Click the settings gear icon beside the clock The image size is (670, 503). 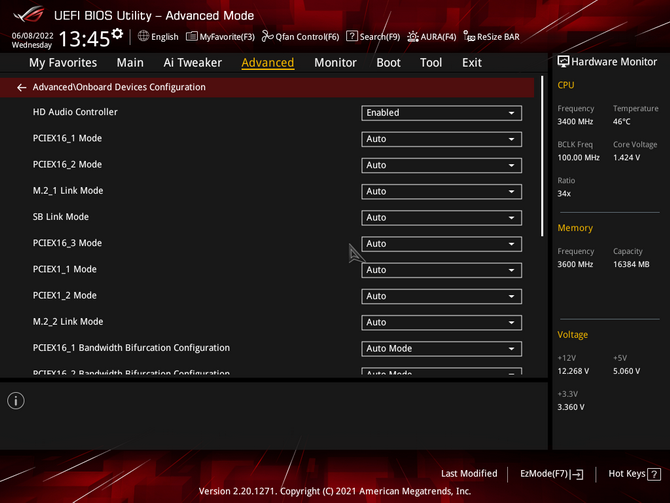coord(118,35)
